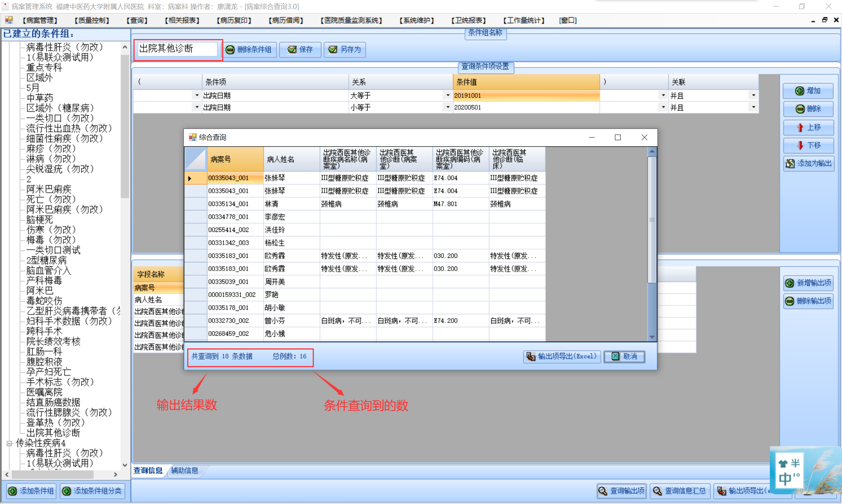Click the 保存 checkmark icon button

point(292,50)
